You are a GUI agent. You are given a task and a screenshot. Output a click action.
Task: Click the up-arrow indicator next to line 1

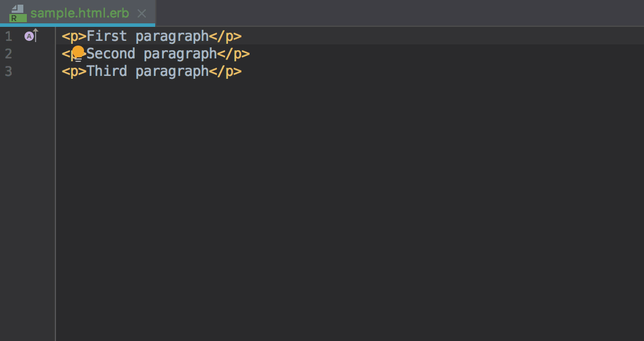pos(36,35)
